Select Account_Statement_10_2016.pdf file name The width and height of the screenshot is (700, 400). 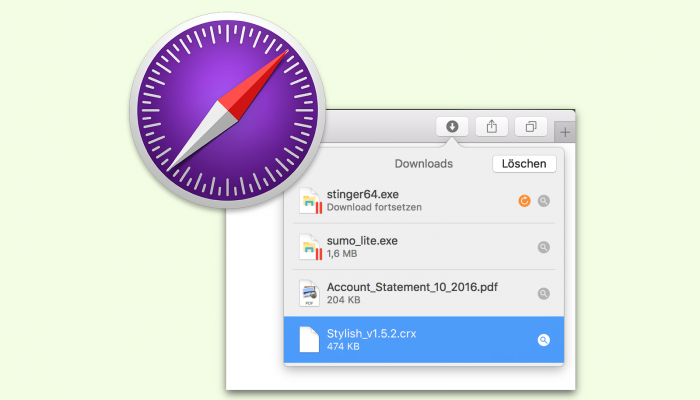(412, 287)
